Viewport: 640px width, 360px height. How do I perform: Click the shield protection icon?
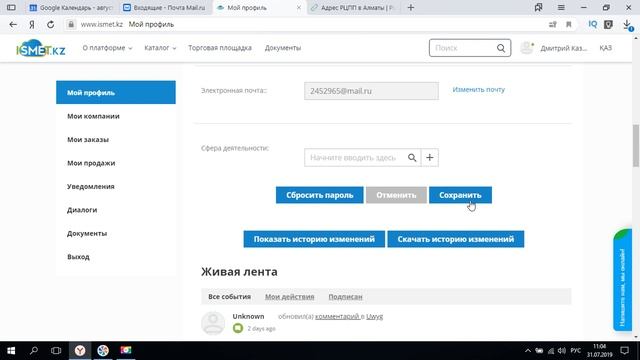608,24
